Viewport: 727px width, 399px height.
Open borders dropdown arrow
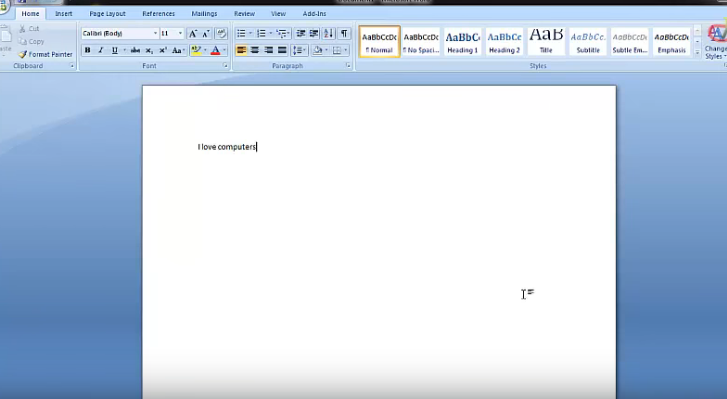pos(346,50)
